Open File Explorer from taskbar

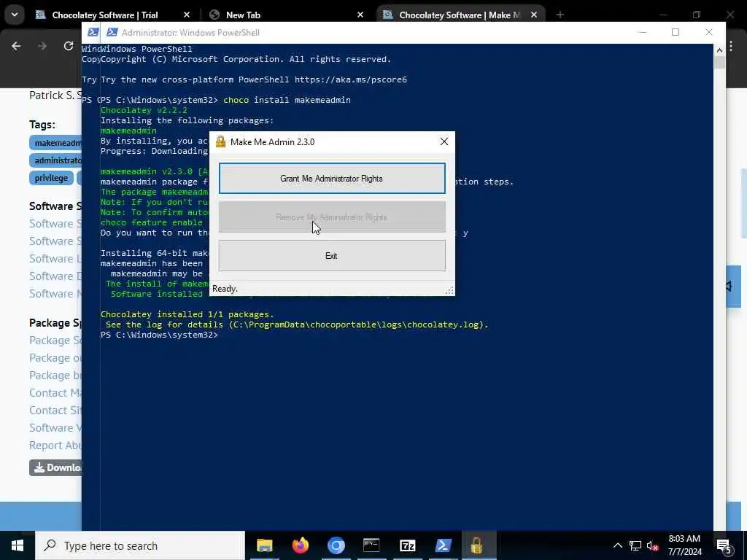pos(264,545)
